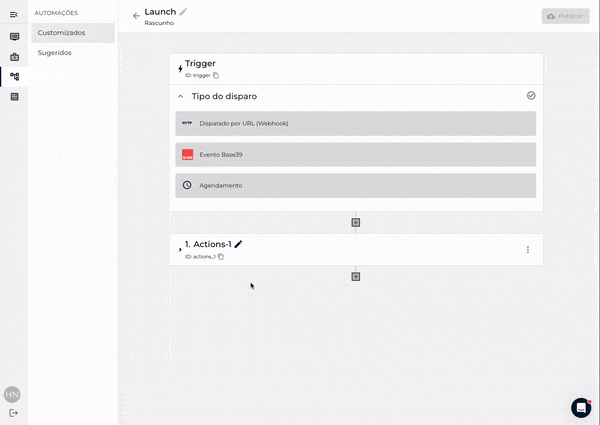
Task: Pick the Agendamento trigger type
Action: coord(355,185)
